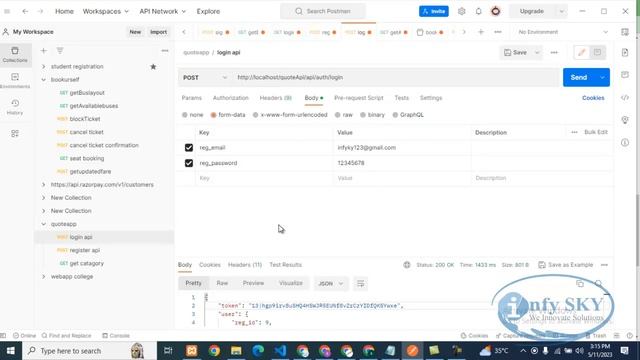The image size is (640, 360).
Task: Switch to the Tests tab
Action: (402, 98)
